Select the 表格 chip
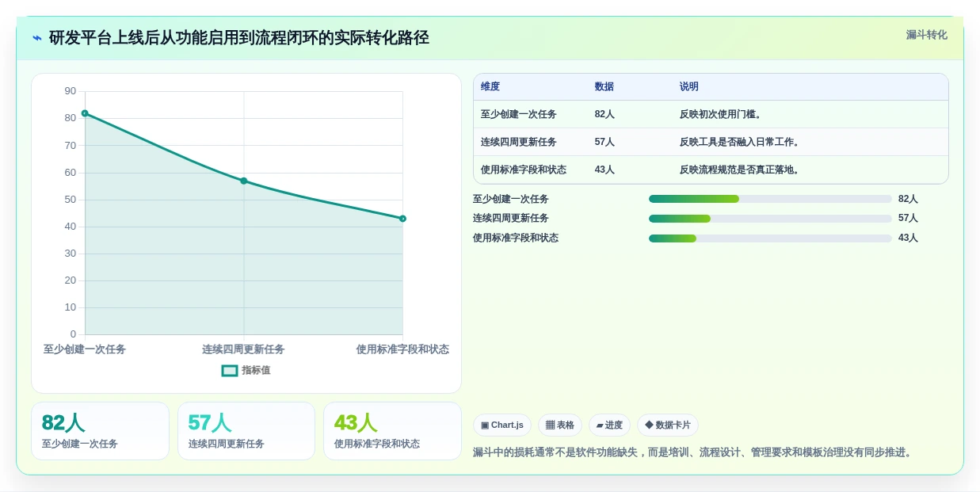 click(560, 425)
